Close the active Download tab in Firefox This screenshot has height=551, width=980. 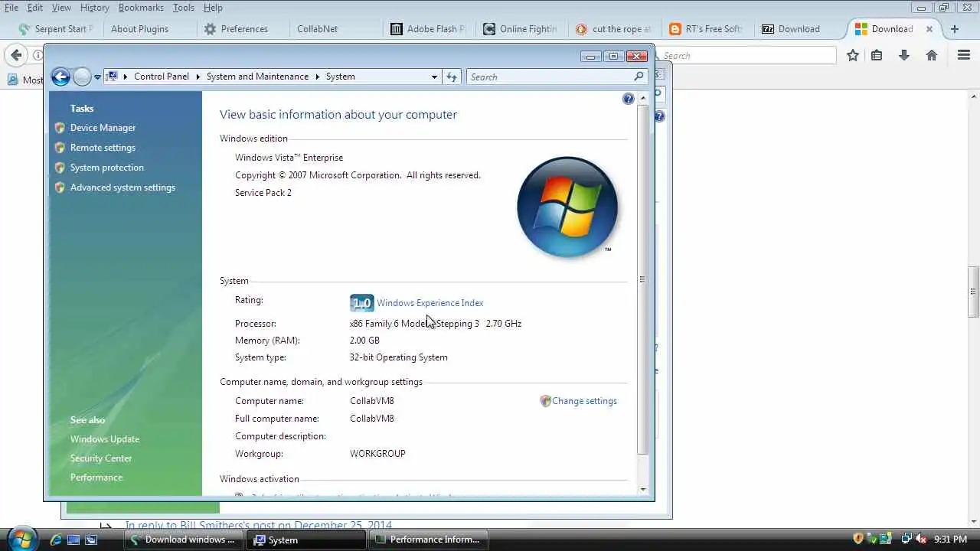[929, 29]
